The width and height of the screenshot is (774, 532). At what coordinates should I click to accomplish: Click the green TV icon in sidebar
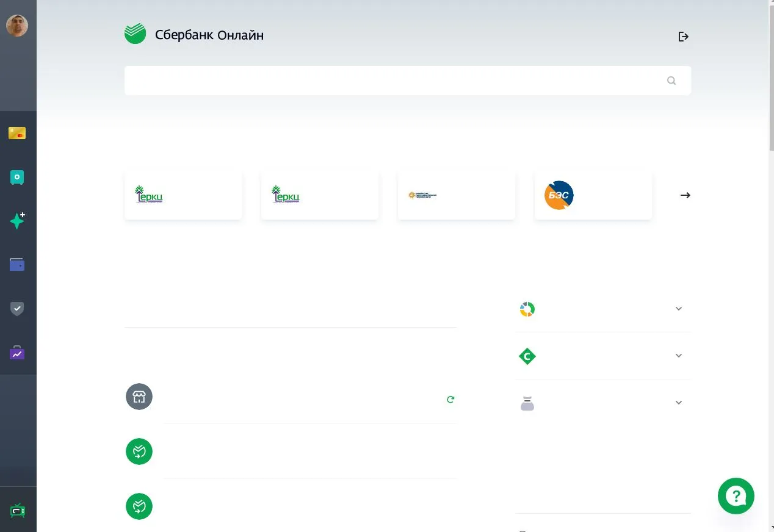pyautogui.click(x=18, y=510)
